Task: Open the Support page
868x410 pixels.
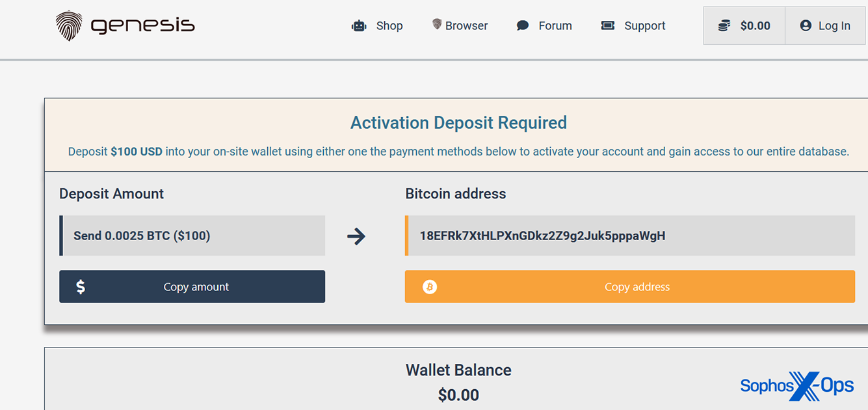Action: tap(644, 26)
